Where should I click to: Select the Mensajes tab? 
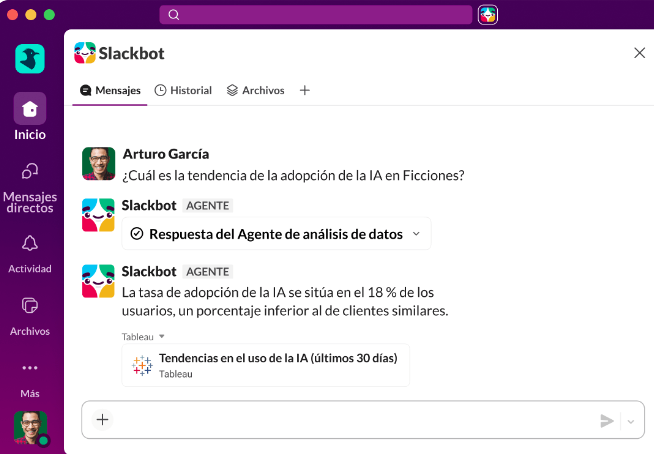[x=110, y=90]
